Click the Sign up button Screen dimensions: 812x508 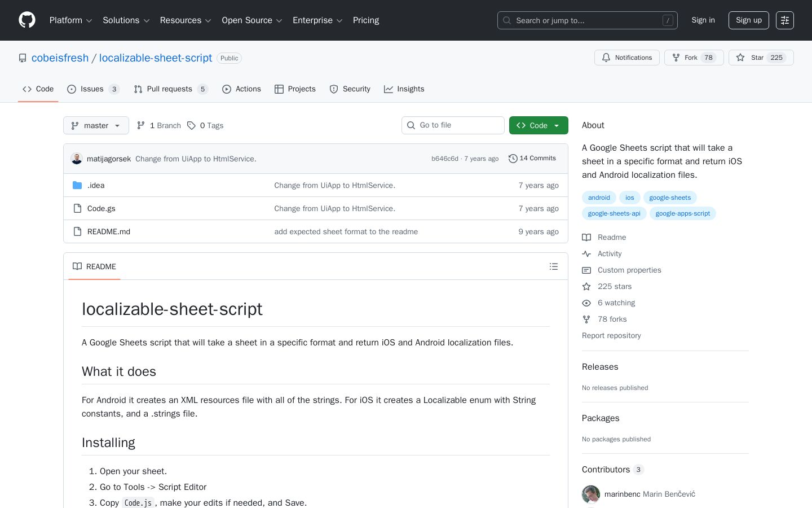(749, 20)
